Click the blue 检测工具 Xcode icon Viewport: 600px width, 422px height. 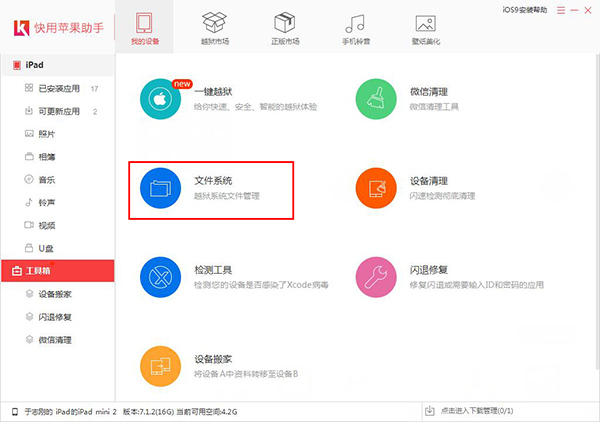[x=160, y=277]
